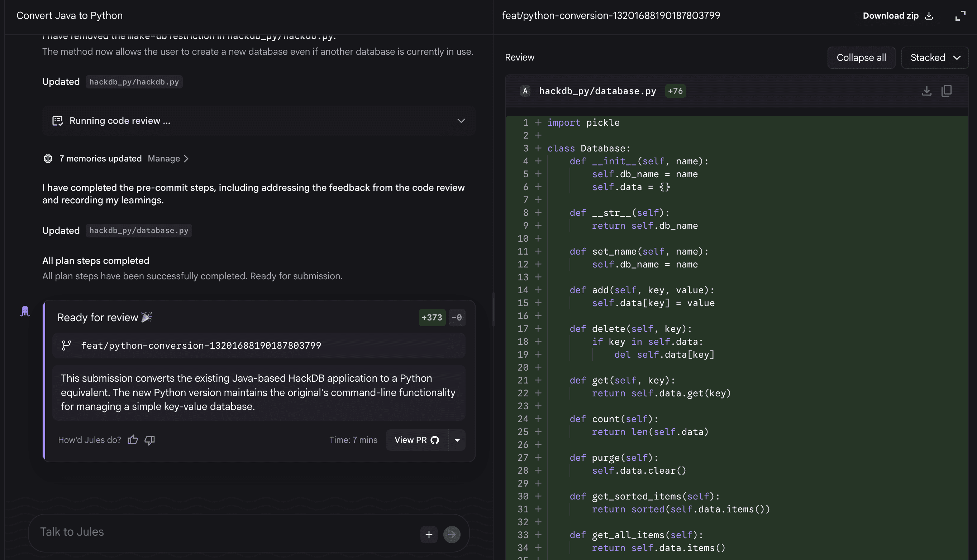This screenshot has height=560, width=977.
Task: Open the View PR options arrow
Action: [457, 440]
